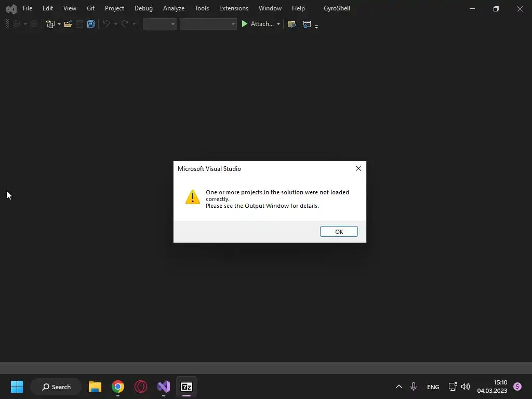Open the Project menu
532x399 pixels.
tap(114, 8)
